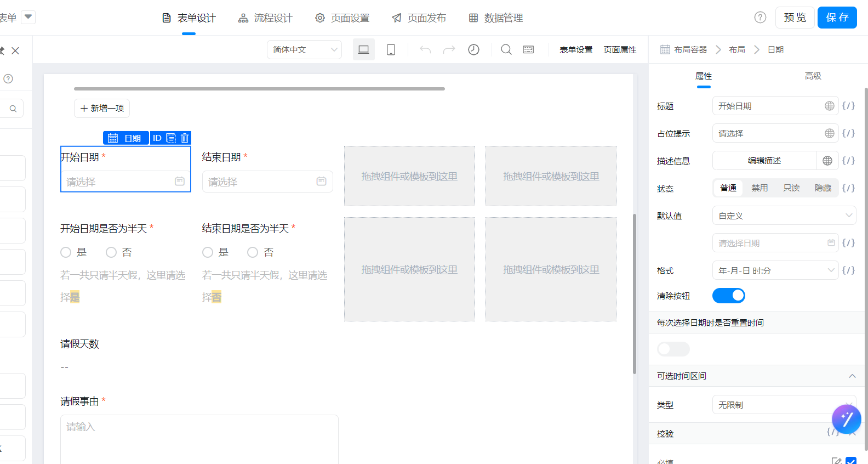Navigate to 布局 in breadcrumb
This screenshot has height=464, width=868.
[737, 50]
